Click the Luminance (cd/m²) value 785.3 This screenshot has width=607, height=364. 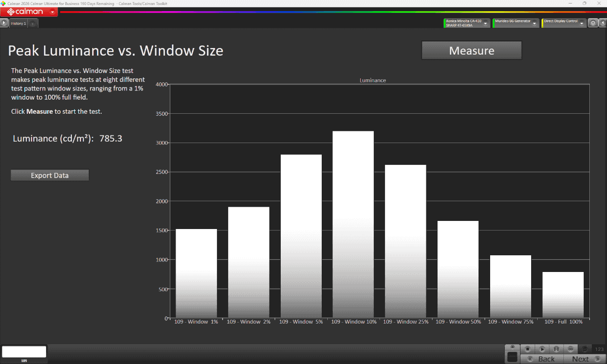click(111, 138)
